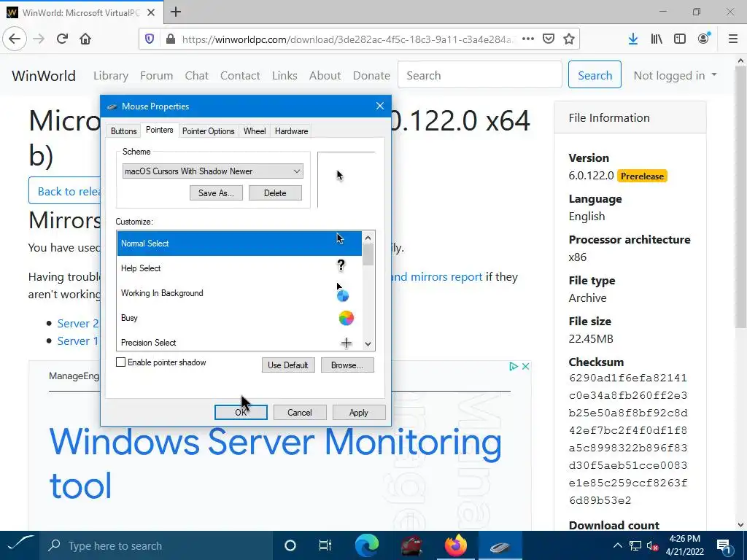Viewport: 747px width, 560px height.
Task: Open page actions three-dot menu
Action: tap(528, 39)
